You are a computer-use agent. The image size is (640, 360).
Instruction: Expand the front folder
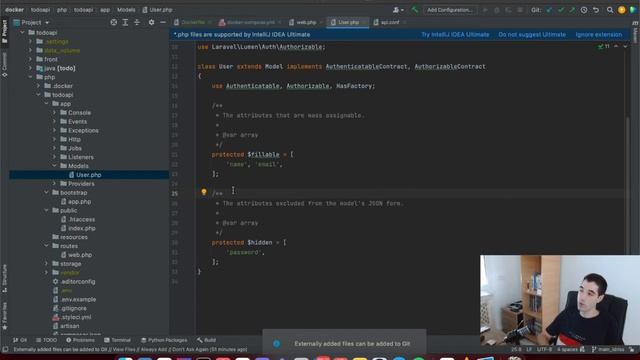[x=30, y=59]
